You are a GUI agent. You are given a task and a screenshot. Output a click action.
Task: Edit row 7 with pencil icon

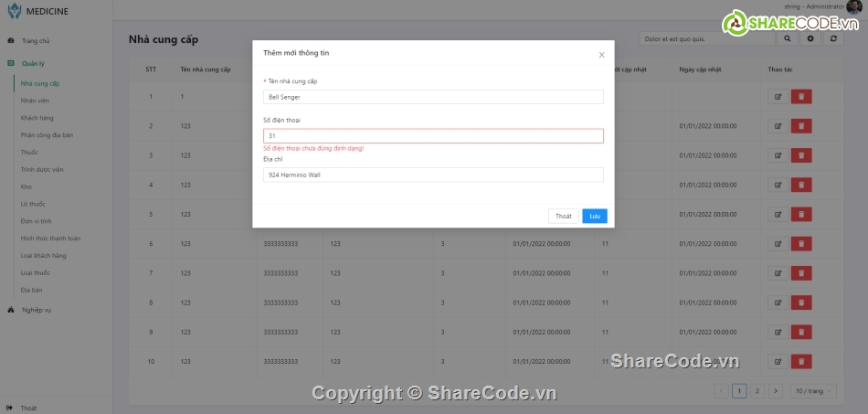[x=778, y=273]
